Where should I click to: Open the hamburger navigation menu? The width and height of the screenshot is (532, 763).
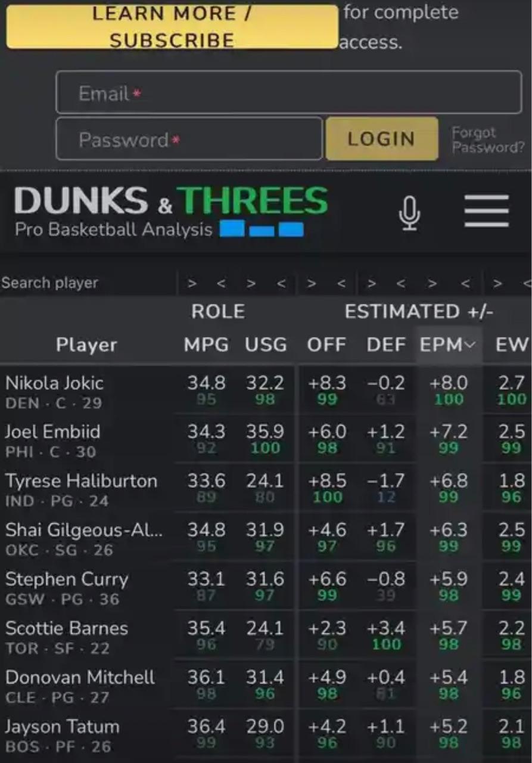pyautogui.click(x=487, y=210)
